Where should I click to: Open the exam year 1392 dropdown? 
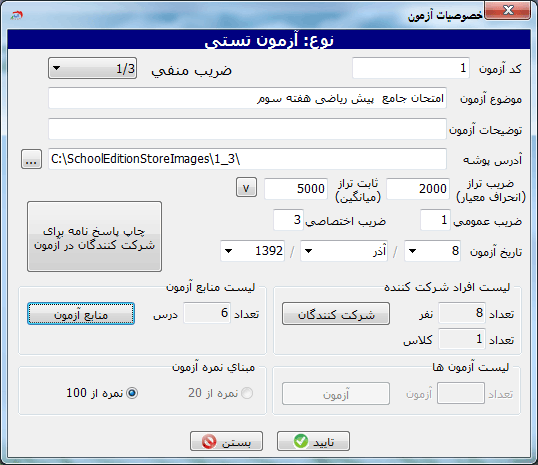pos(253,251)
